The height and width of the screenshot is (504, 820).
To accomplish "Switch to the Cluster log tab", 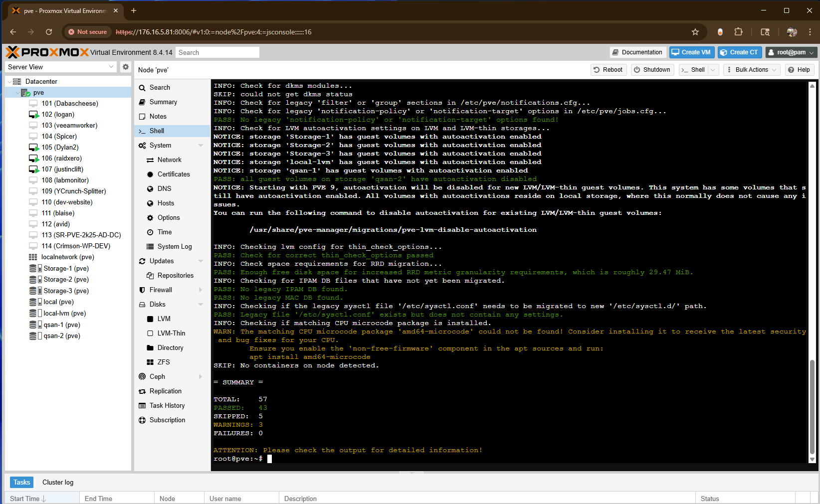I will (58, 482).
